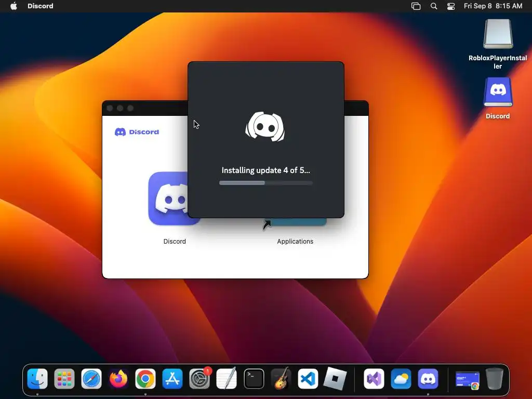Zoom the Discord installer window
532x399 pixels.
tap(130, 108)
